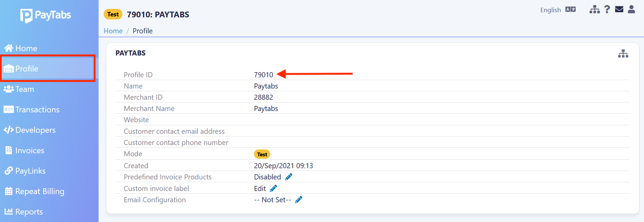Click the Disabled status text

(x=268, y=177)
